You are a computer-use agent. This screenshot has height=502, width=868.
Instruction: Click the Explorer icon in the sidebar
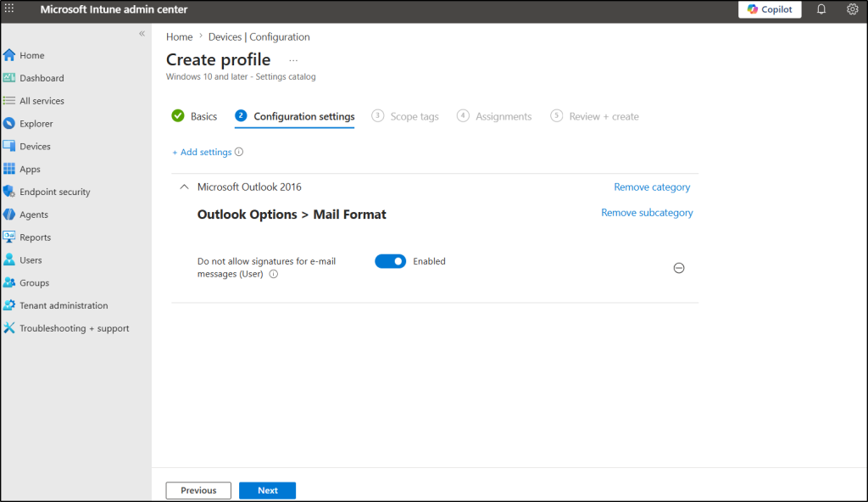tap(9, 123)
